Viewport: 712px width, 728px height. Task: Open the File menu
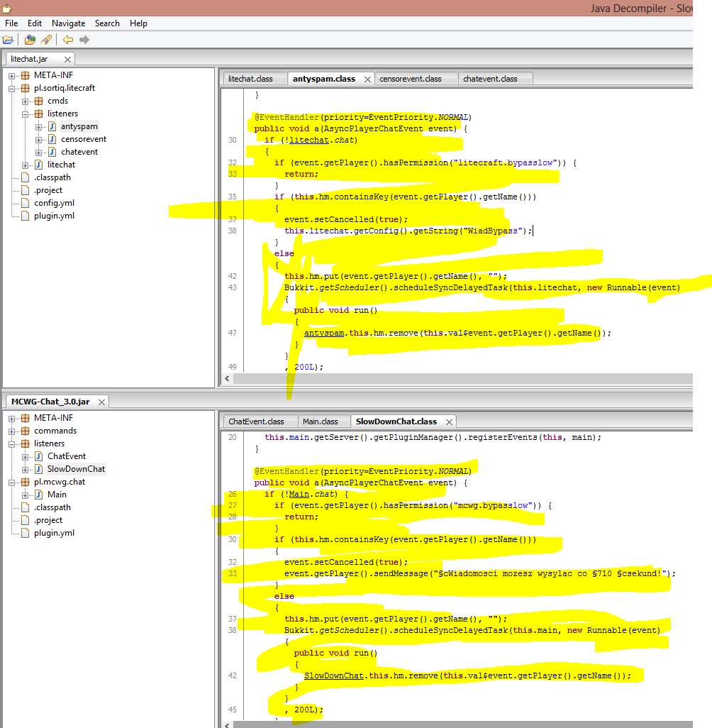[x=11, y=23]
